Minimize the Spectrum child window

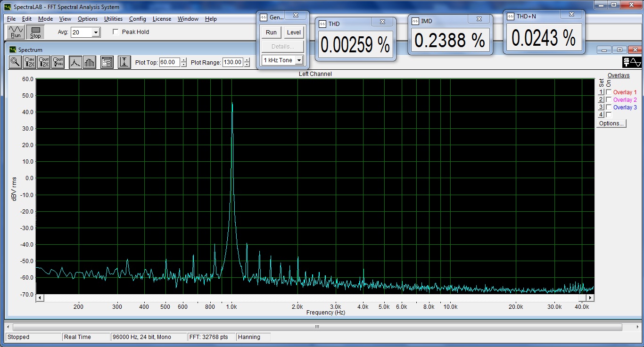point(604,50)
